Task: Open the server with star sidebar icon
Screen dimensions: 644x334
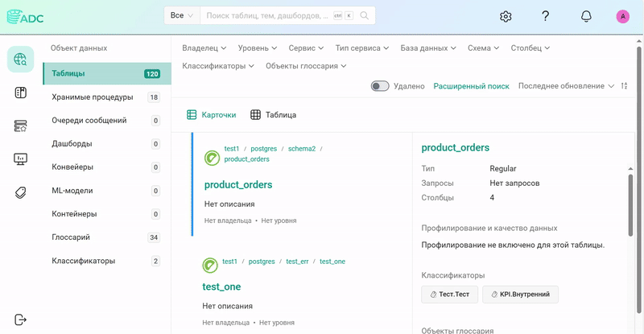Action: pyautogui.click(x=21, y=126)
